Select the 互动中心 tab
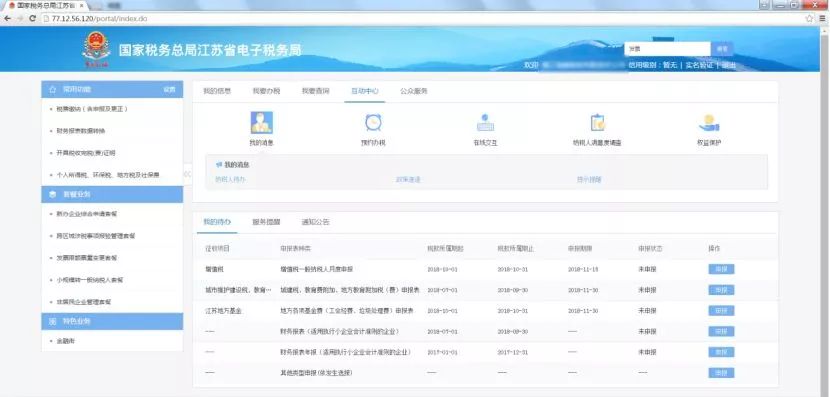Screen dimensions: 830x397 [x=365, y=91]
